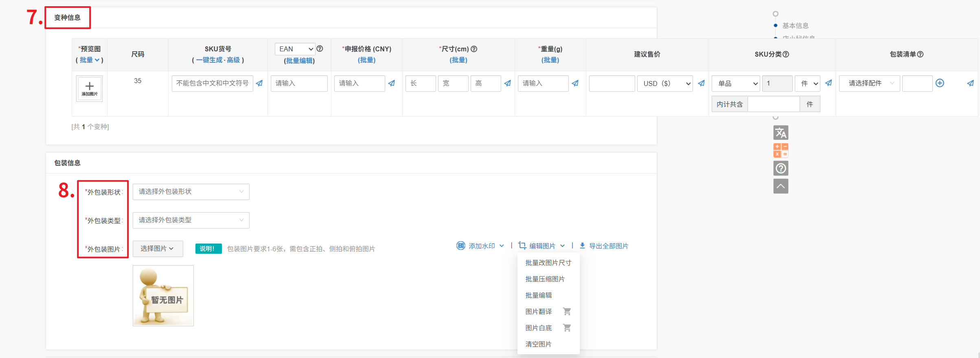Click the declared price input field
Screen dimensions: 980x358
click(359, 83)
